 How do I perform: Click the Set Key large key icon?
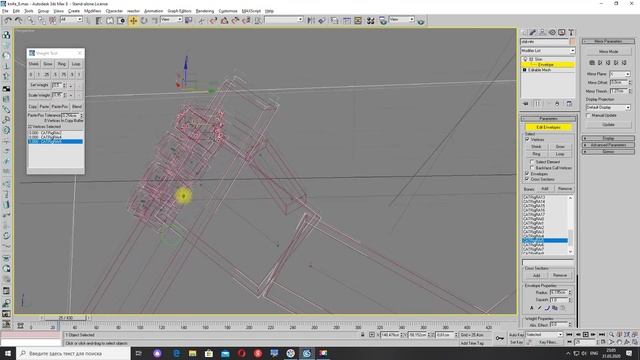(x=500, y=338)
